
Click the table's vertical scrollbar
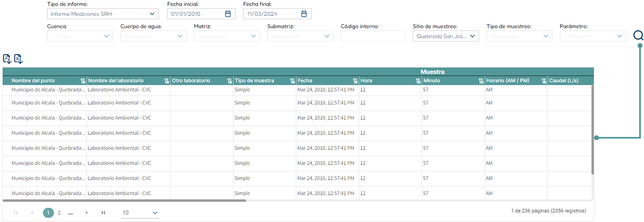point(593,130)
